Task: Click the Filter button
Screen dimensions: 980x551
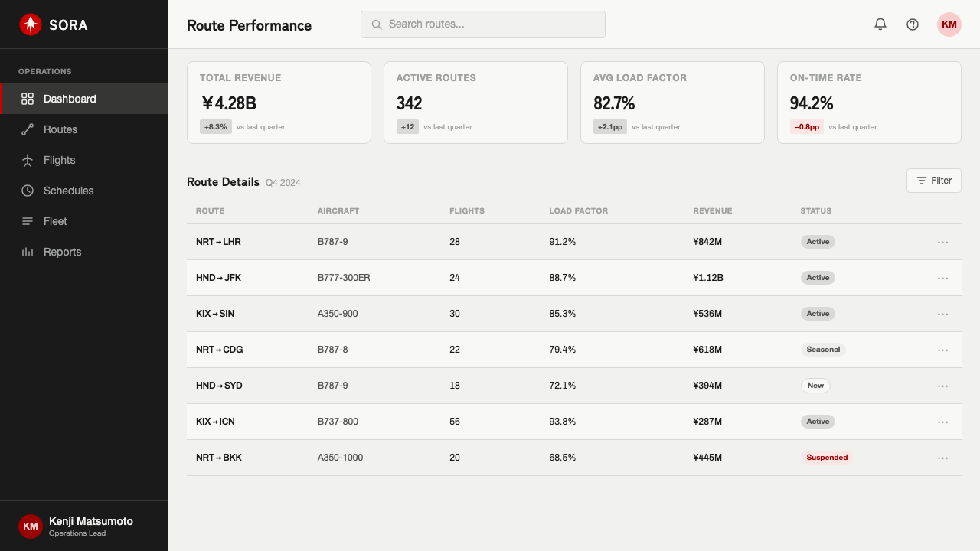Action: point(934,181)
